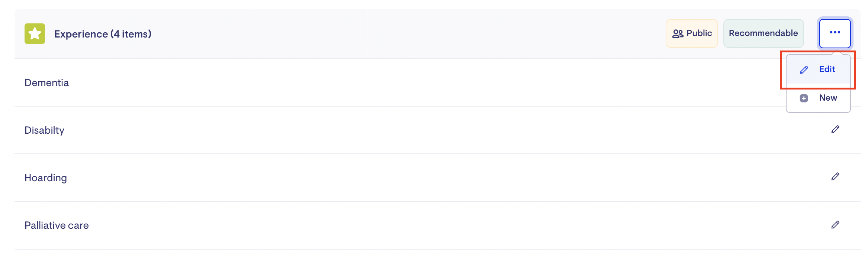Image resolution: width=868 pixels, height=257 pixels.
Task: Click the pencil icon for Palliative care
Action: (x=835, y=225)
